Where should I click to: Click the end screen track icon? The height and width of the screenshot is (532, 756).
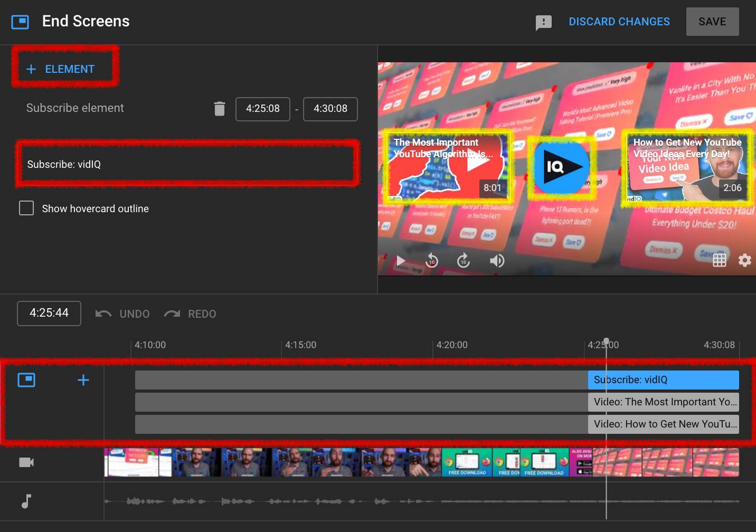26,380
